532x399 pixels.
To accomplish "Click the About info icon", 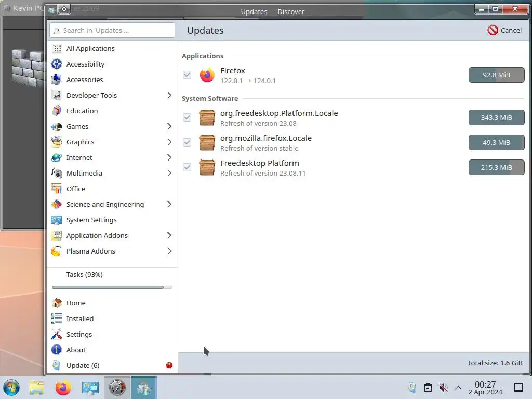I will 56,350.
